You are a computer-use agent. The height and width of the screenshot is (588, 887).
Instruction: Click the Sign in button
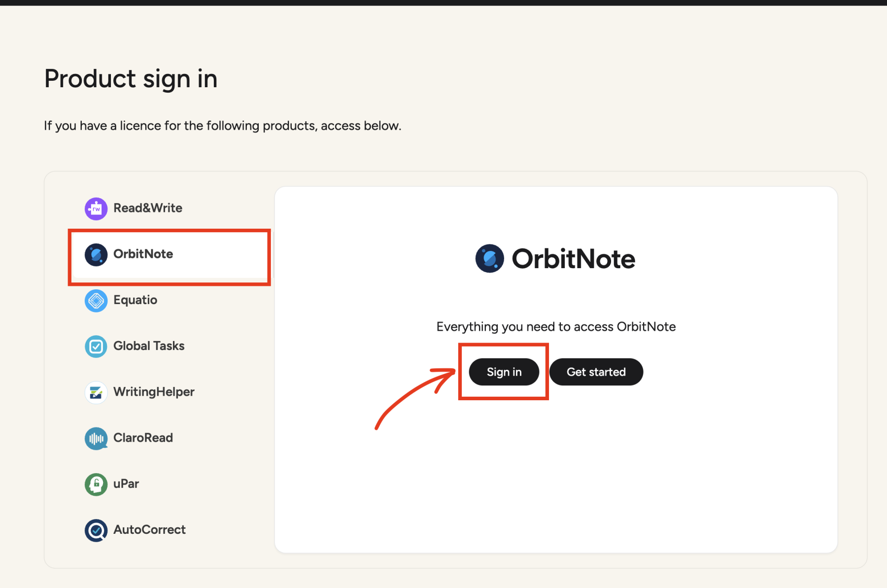click(x=504, y=372)
